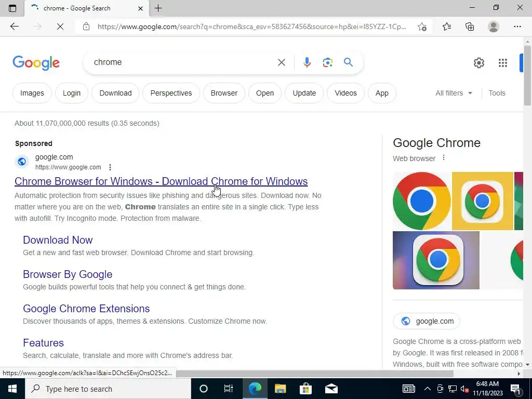This screenshot has width=532, height=399.
Task: Open the Windows Start menu
Action: [12, 389]
